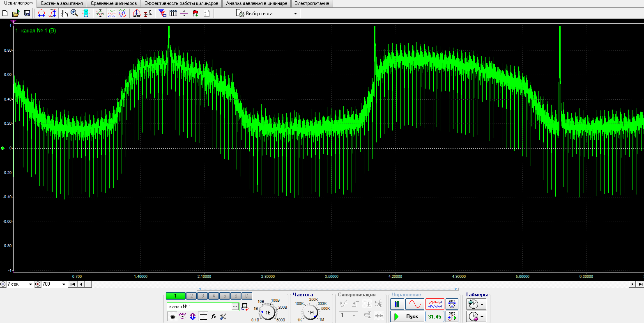Image resolution: width=644 pixels, height=323 pixels.
Task: Toggle channel 3 button
Action: tap(202, 296)
